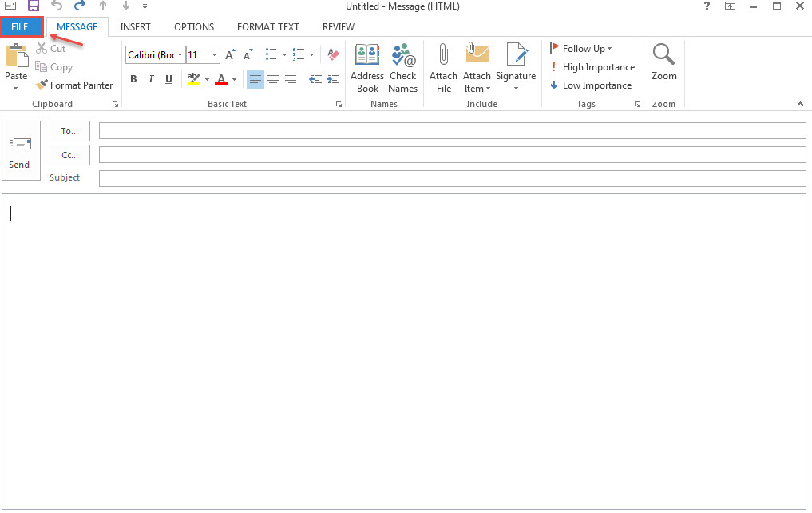Click into the Subject field

coord(452,178)
